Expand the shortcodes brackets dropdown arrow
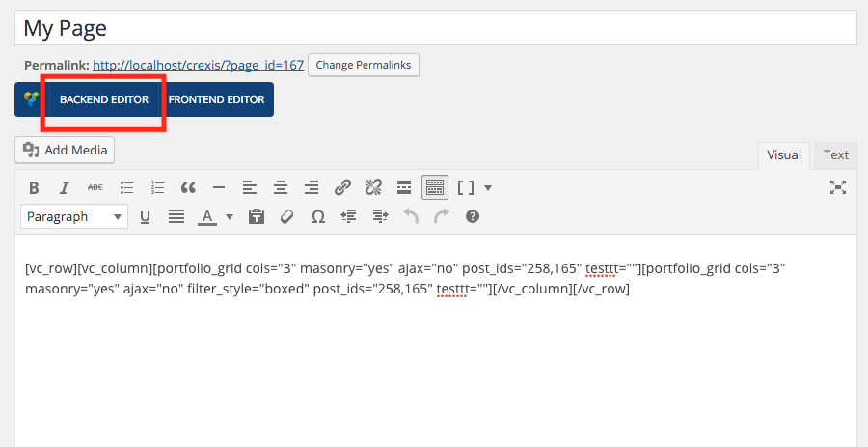This screenshot has height=447, width=868. tap(488, 187)
